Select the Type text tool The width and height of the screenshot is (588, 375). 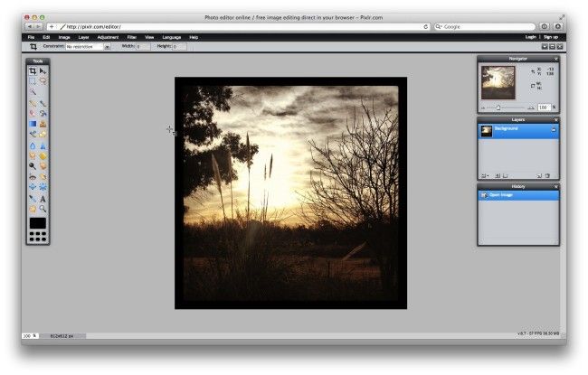point(43,199)
